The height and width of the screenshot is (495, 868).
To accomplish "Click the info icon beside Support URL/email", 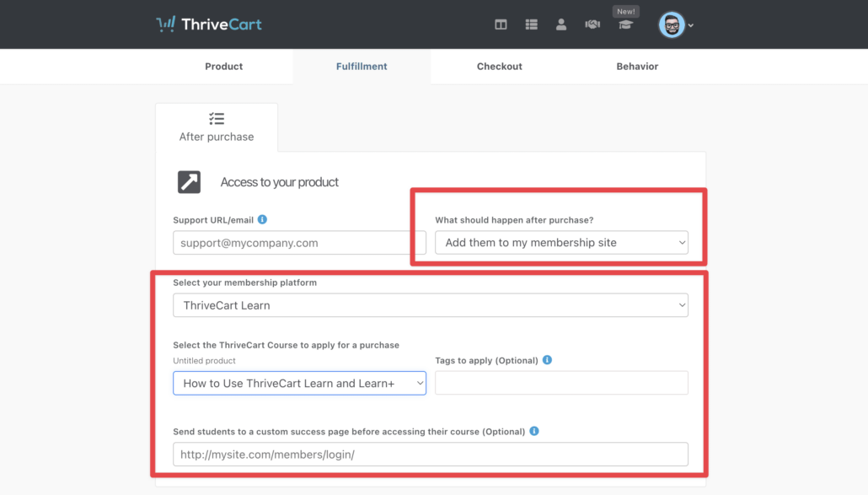I will point(262,219).
